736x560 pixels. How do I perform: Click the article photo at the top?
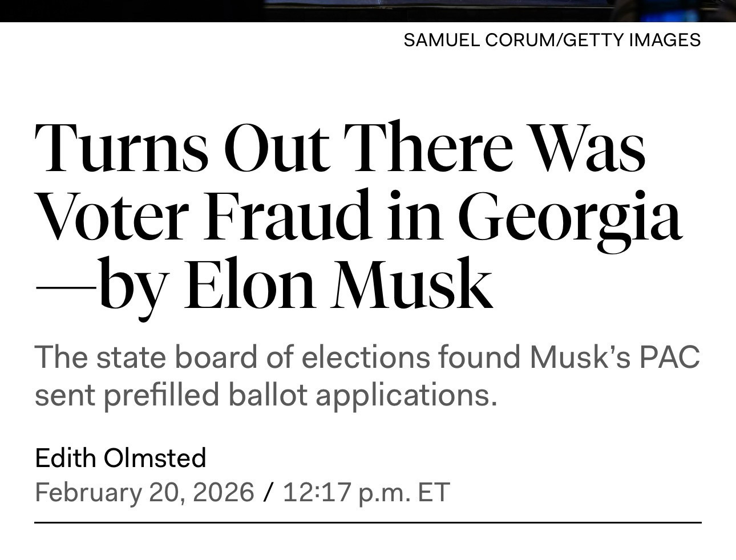coord(368,10)
